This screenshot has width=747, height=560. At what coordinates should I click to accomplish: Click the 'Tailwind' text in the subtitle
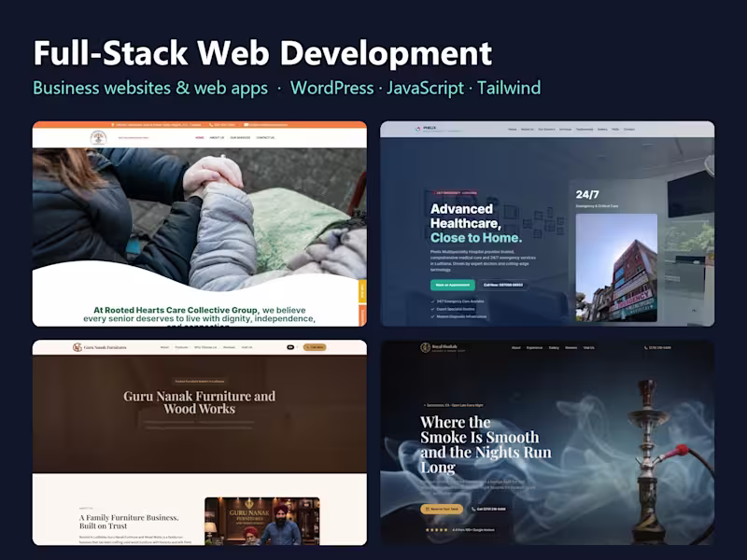click(509, 88)
